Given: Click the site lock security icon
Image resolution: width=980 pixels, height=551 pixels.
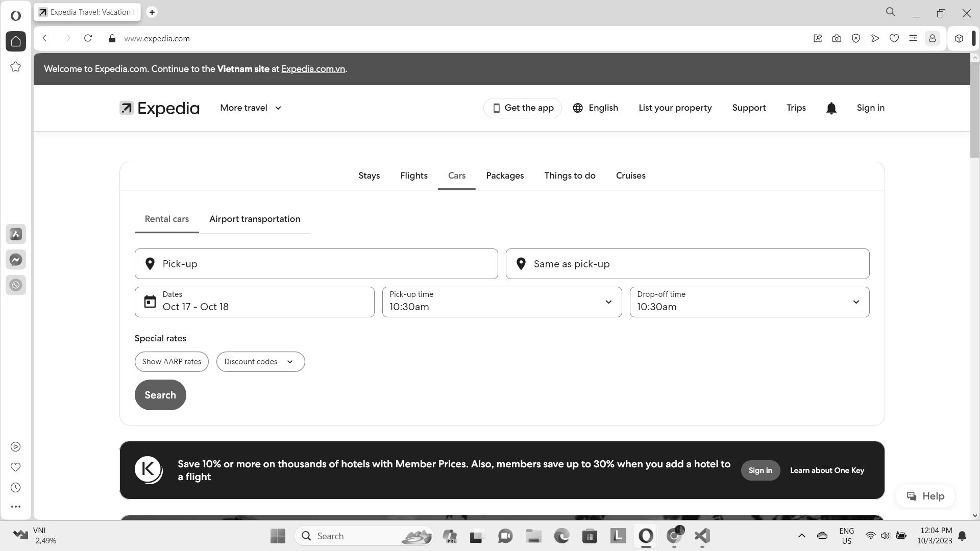Looking at the screenshot, I should pyautogui.click(x=112, y=38).
